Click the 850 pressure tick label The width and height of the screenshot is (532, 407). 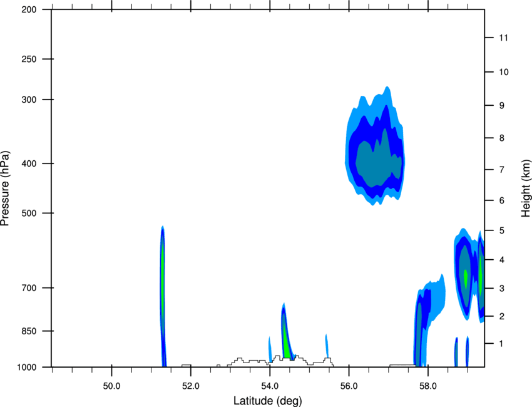29,331
